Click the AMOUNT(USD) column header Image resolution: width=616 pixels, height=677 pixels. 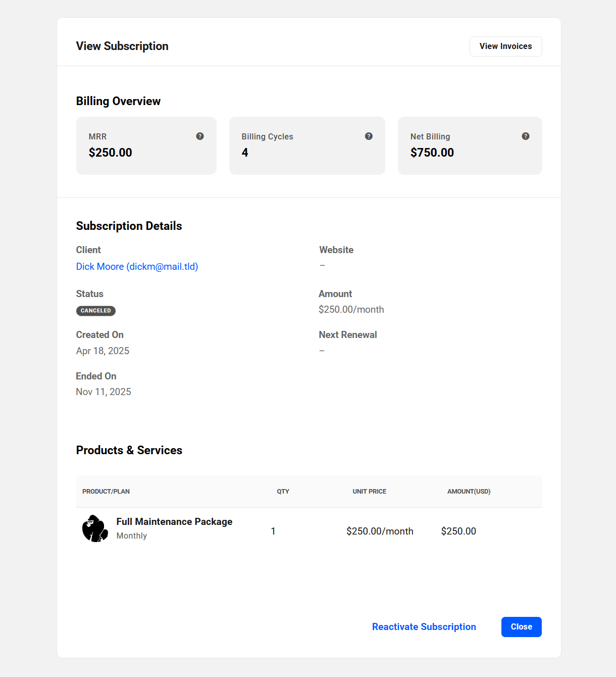[x=469, y=492]
